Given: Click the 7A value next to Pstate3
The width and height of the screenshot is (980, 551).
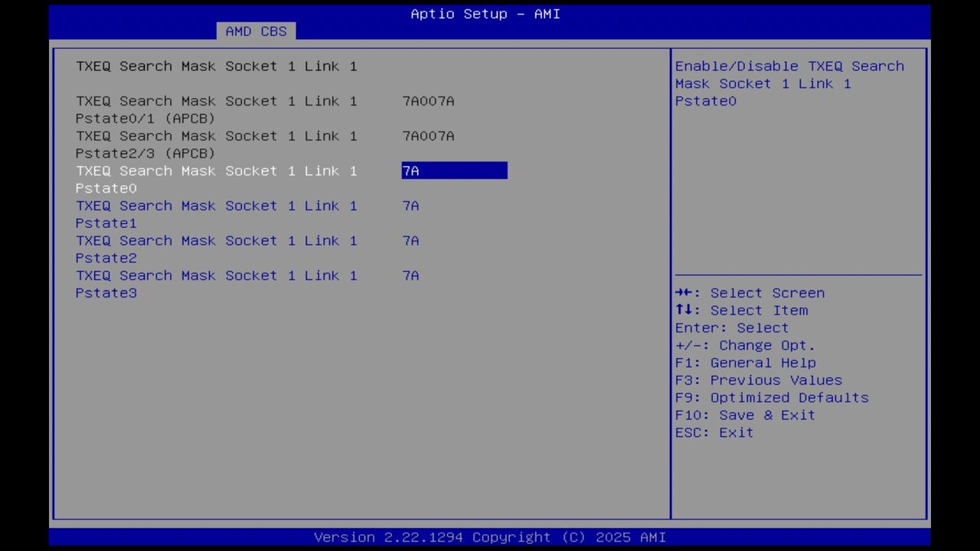Looking at the screenshot, I should [x=410, y=275].
